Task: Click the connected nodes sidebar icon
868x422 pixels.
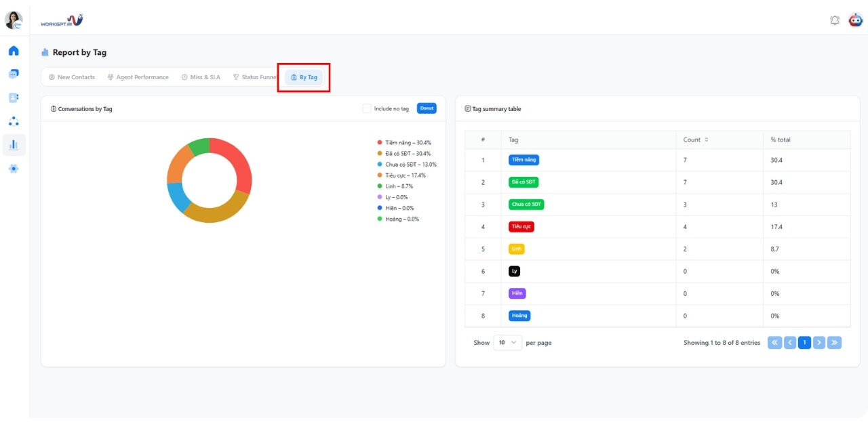Action: 14,121
